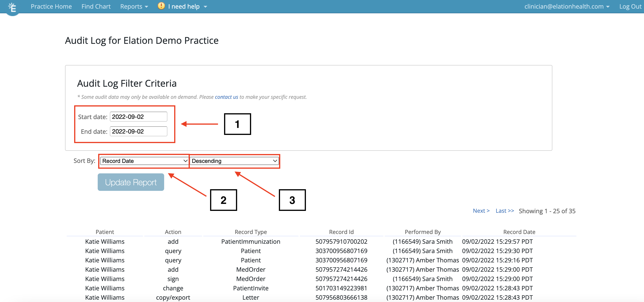Open the Descending order dropdown
Image resolution: width=644 pixels, height=302 pixels.
234,161
